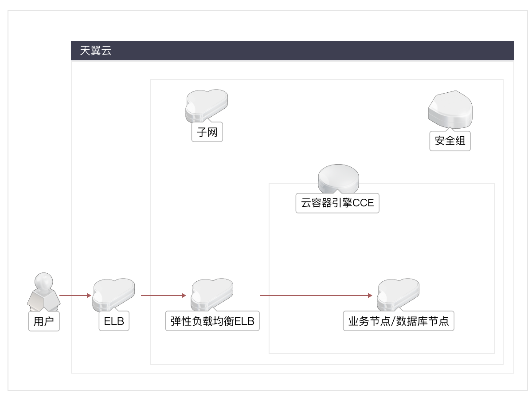Click the 业务节点/数据库节点 label
Viewport: 532px width, 402px height.
click(x=399, y=321)
